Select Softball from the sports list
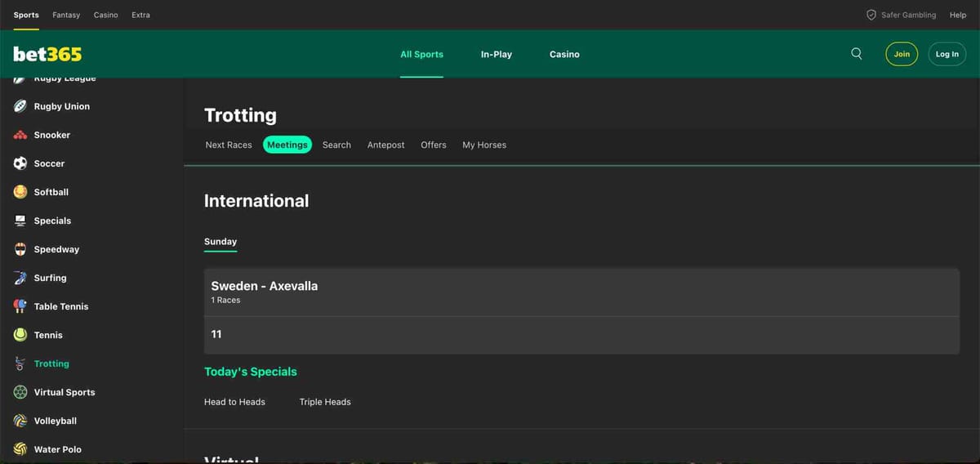Viewport: 980px width, 464px height. [51, 192]
